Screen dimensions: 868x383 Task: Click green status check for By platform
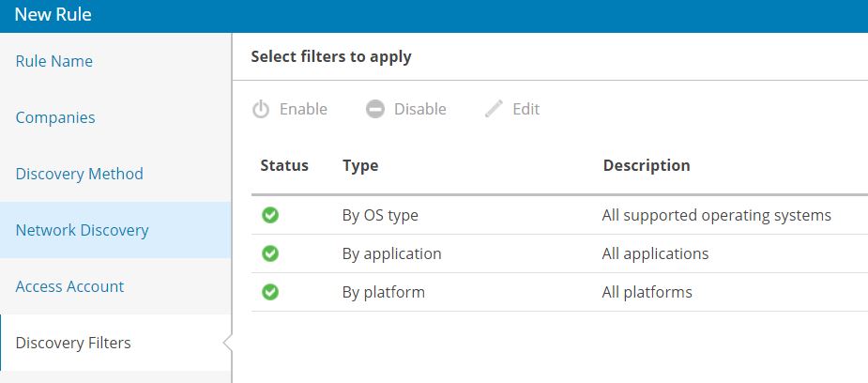click(x=270, y=292)
